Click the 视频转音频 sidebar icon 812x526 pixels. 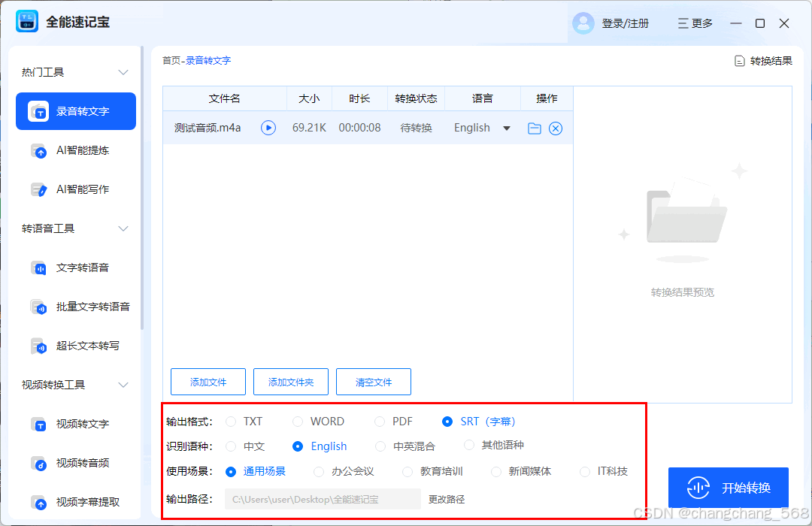pos(39,464)
